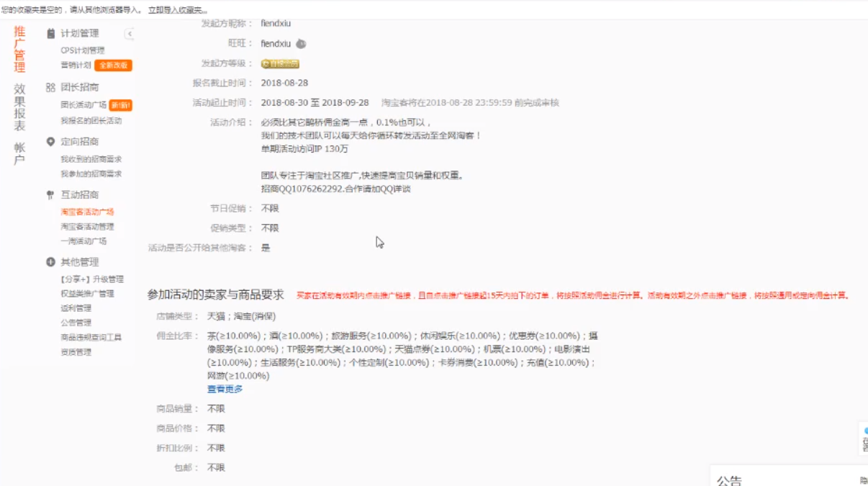Go to 团长活动广场 page
868x486 pixels.
[83, 105]
